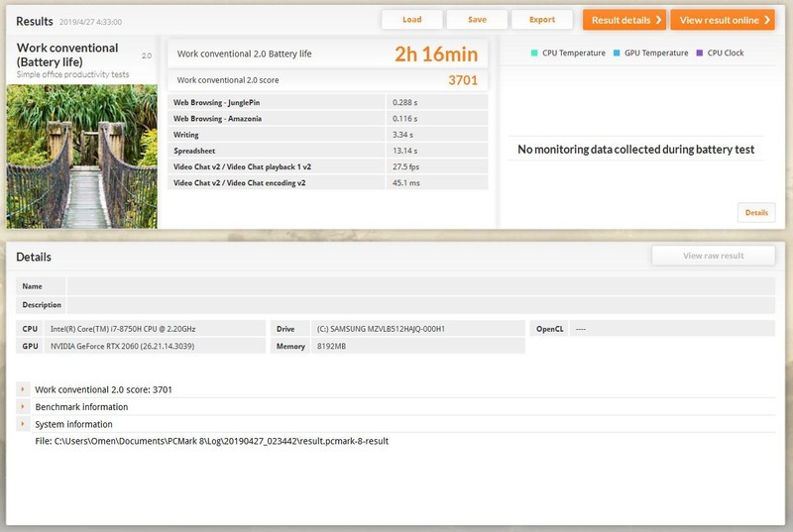Click the Name input field
The height and width of the screenshot is (532, 793).
click(x=420, y=286)
